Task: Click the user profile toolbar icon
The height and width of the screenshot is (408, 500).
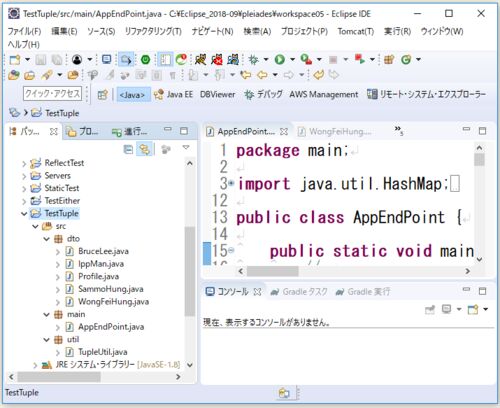Action: (77, 60)
